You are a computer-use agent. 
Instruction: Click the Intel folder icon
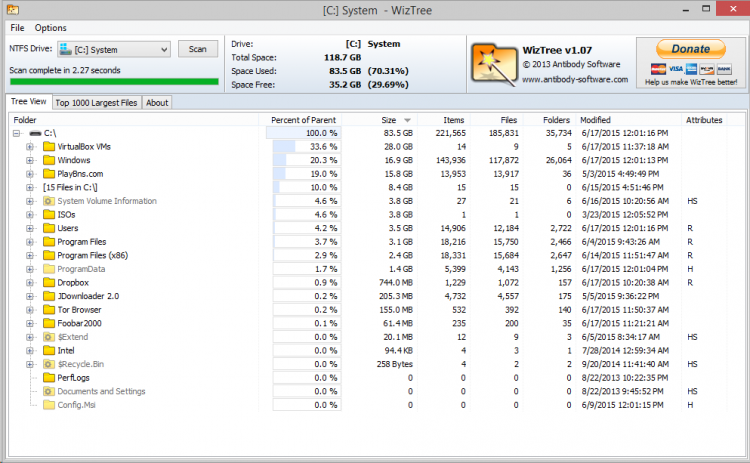tap(48, 351)
